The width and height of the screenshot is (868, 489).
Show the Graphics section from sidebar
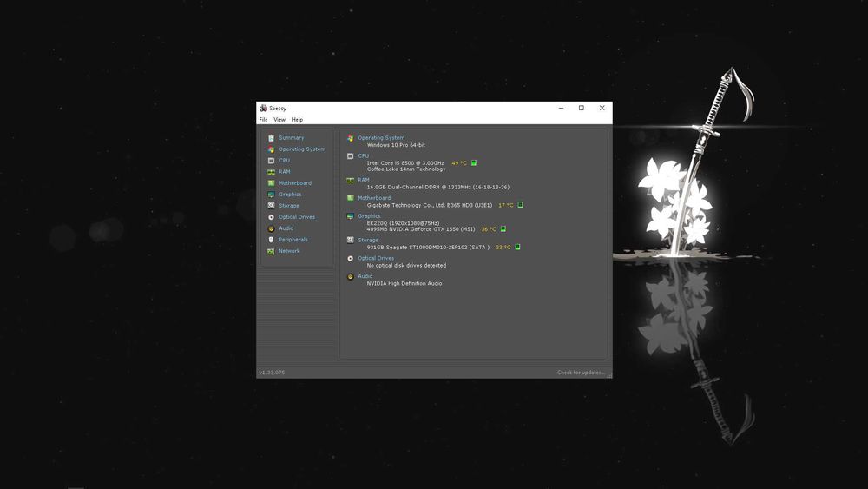(x=290, y=195)
